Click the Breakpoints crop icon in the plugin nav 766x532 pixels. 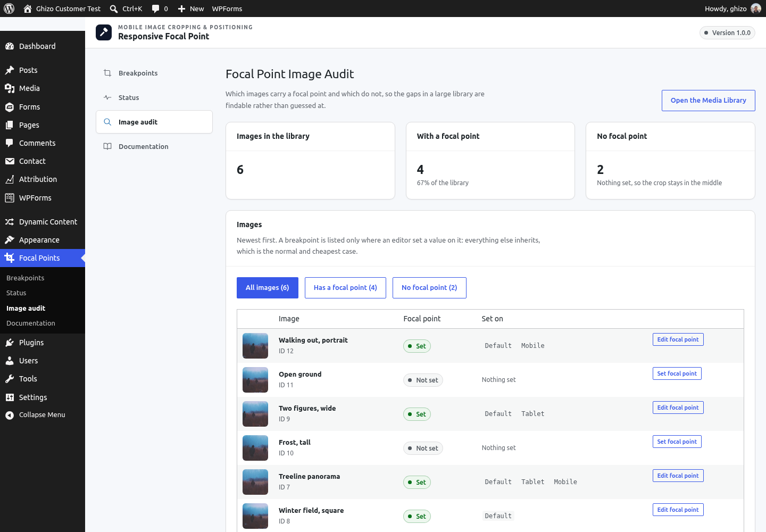pyautogui.click(x=107, y=73)
